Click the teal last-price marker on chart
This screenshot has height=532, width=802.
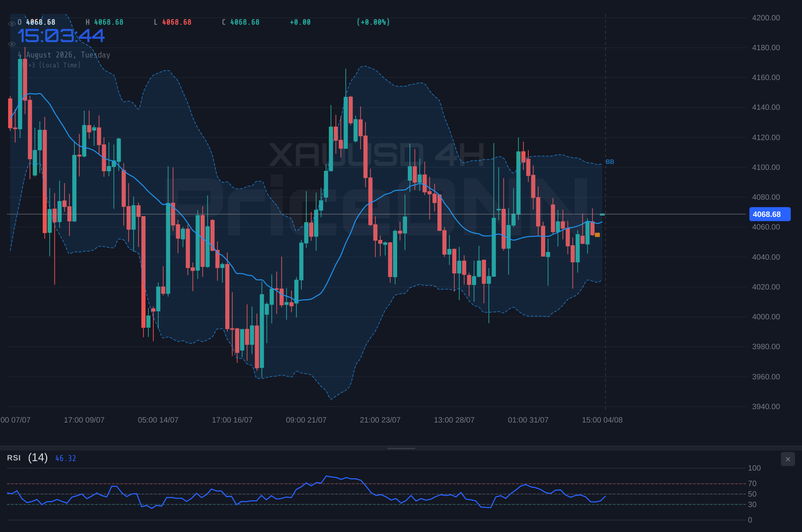click(x=602, y=214)
